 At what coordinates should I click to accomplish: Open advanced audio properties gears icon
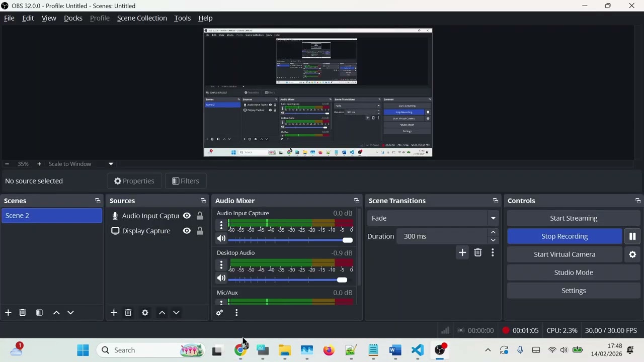tap(219, 313)
